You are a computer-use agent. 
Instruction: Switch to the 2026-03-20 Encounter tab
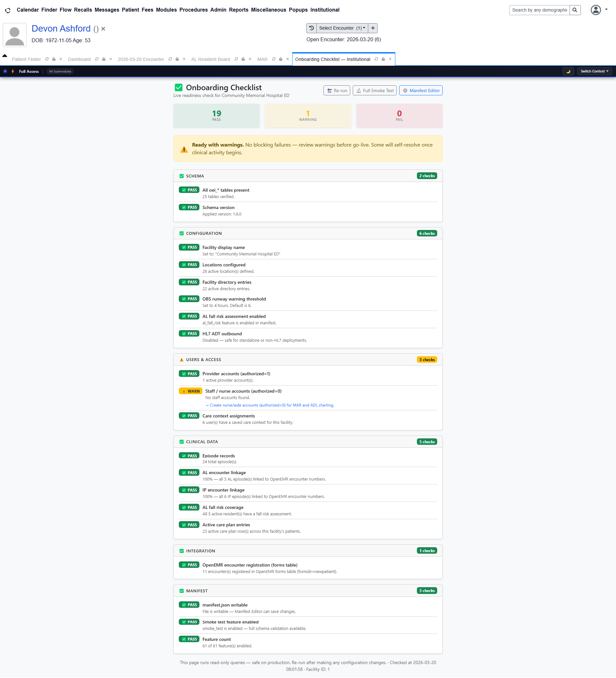tap(140, 60)
